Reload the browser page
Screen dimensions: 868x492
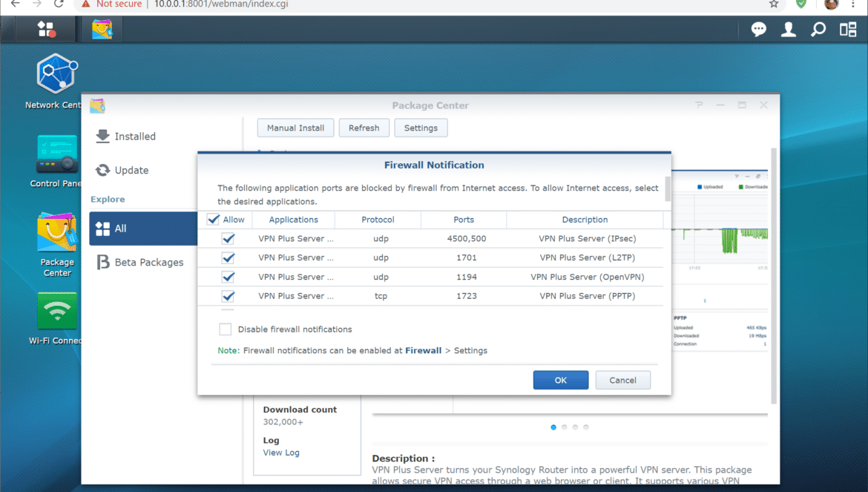pos(59,4)
